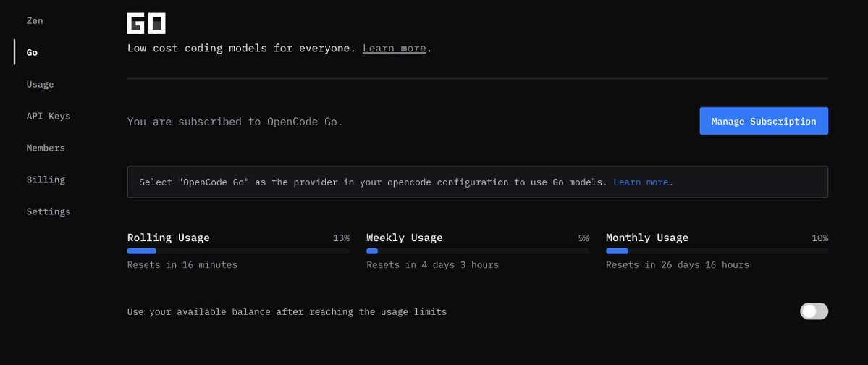Click the Monthly Usage heading

tap(647, 238)
